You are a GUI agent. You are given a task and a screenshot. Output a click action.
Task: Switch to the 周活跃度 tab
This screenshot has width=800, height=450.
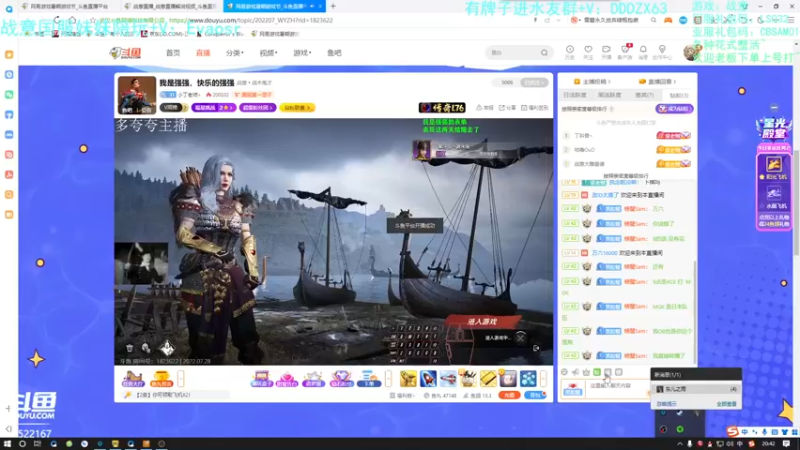point(609,95)
